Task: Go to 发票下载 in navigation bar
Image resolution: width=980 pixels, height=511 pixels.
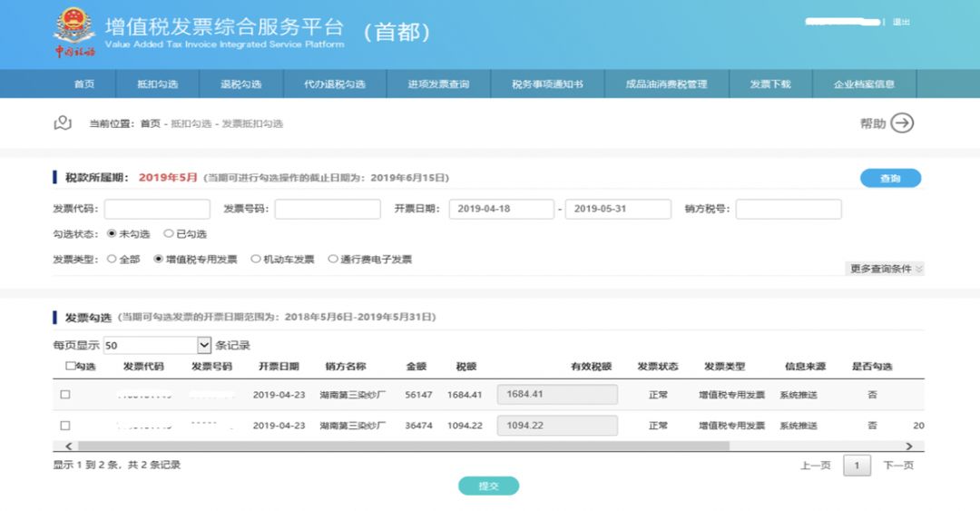Action: tap(769, 84)
